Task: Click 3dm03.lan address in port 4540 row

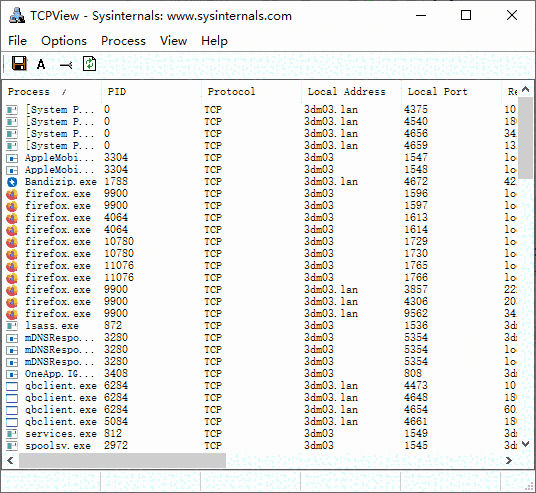Action: pos(331,122)
